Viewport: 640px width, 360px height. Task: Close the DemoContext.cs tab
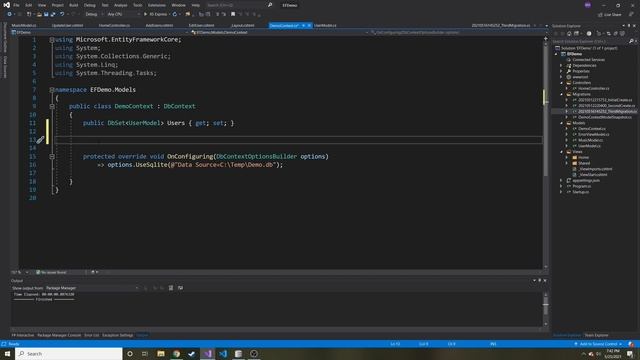pyautogui.click(x=309, y=25)
